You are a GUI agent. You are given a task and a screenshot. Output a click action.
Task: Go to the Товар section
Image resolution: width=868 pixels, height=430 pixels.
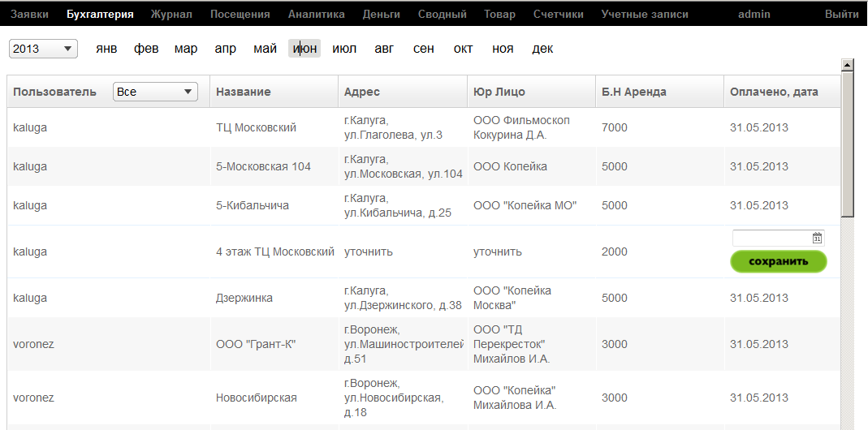tap(499, 15)
